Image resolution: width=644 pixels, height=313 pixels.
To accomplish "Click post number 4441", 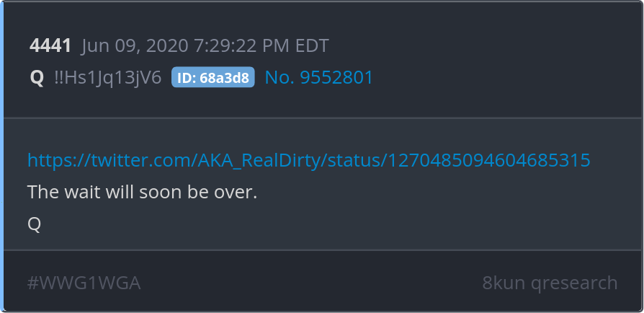I will pyautogui.click(x=50, y=45).
